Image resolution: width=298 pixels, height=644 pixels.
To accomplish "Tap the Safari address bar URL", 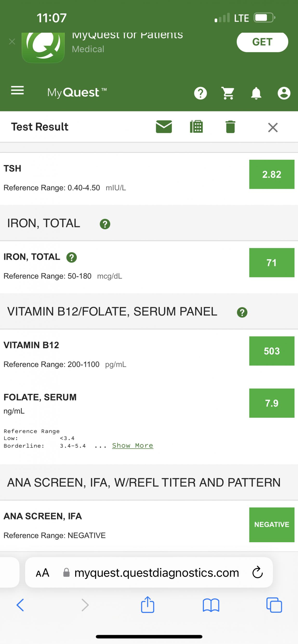I will tap(157, 573).
